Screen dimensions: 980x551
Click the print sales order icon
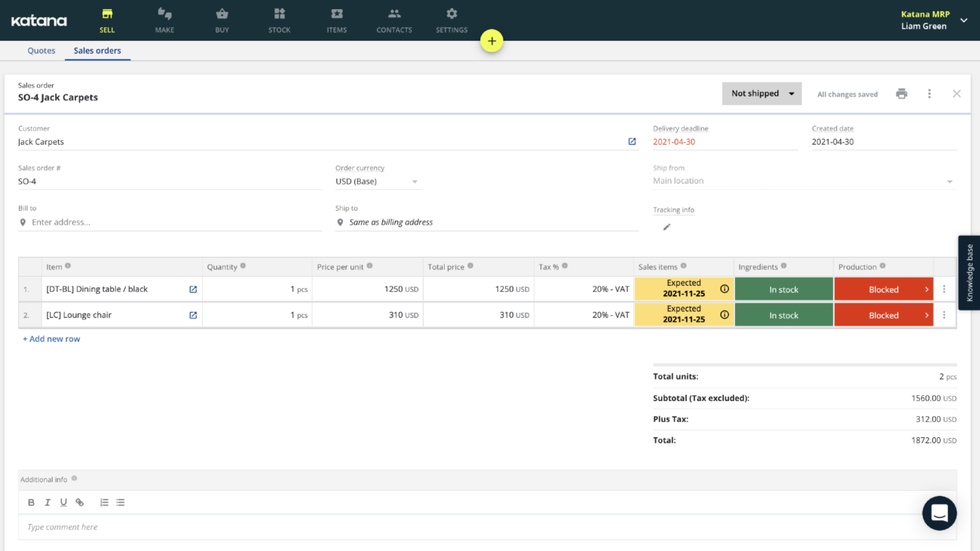902,93
